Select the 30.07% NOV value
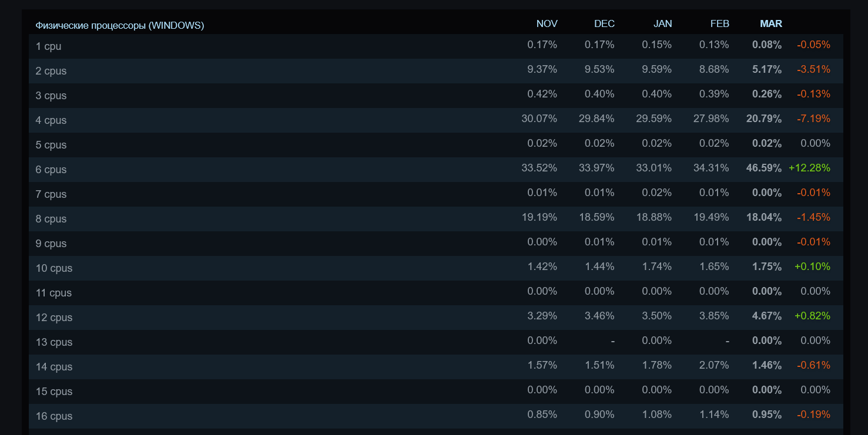 click(539, 119)
